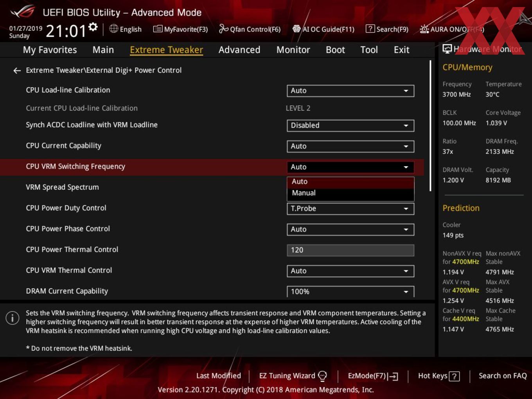Open MyFavorite(F3) list icon
Image resolution: width=532 pixels, height=399 pixels.
pyautogui.click(x=158, y=29)
